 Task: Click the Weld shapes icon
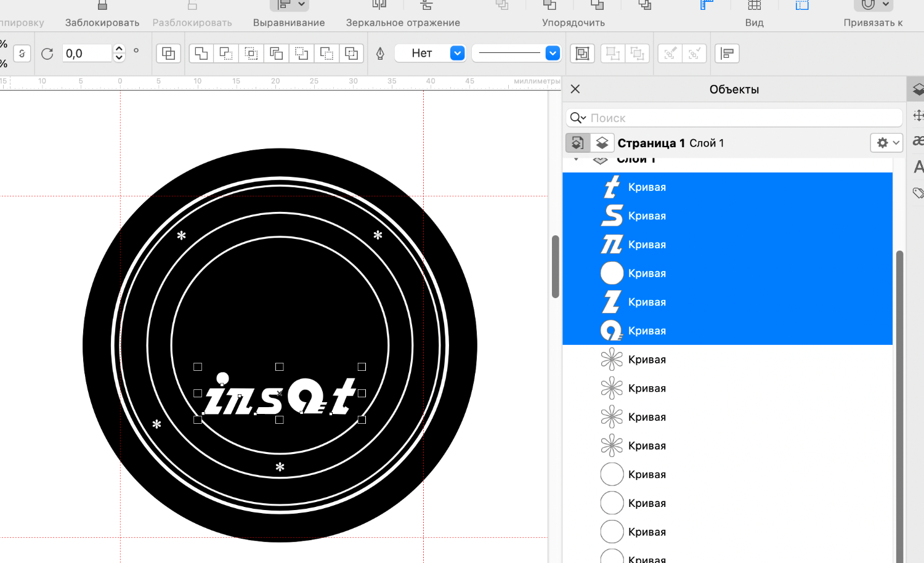pos(201,54)
